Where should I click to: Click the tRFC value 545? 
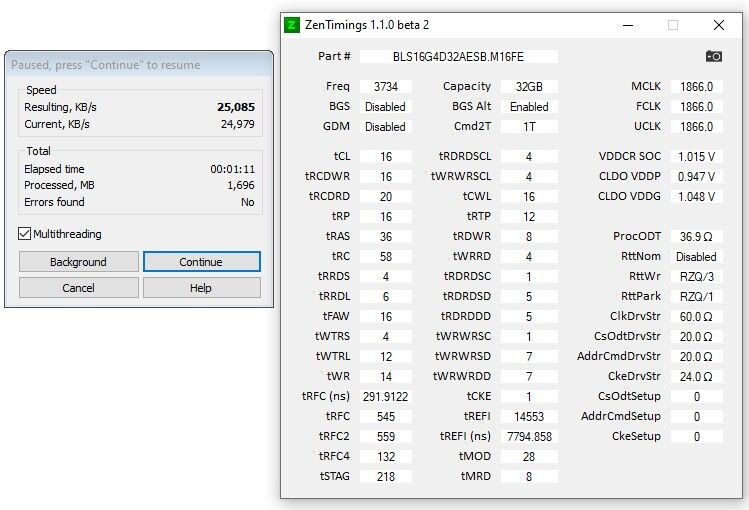click(x=386, y=416)
